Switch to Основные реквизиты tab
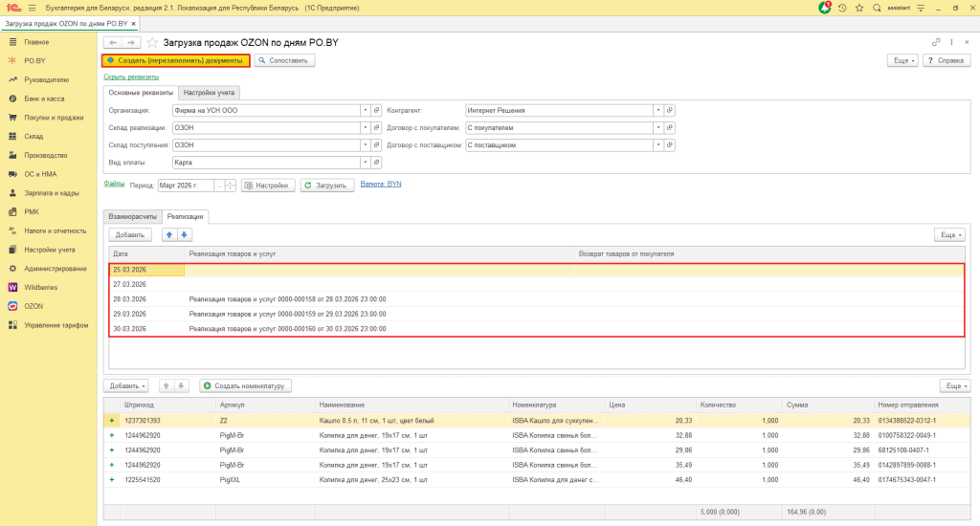The width and height of the screenshot is (980, 526). [x=141, y=93]
